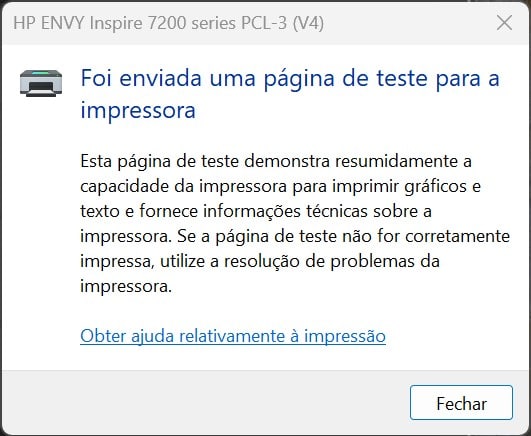Select the '(V4)' text in the title bar

(x=308, y=23)
